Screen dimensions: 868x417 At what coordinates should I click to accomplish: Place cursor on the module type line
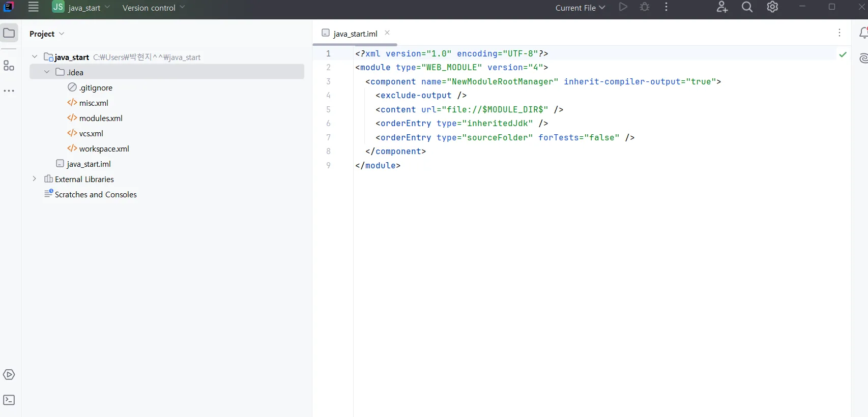[x=452, y=67]
